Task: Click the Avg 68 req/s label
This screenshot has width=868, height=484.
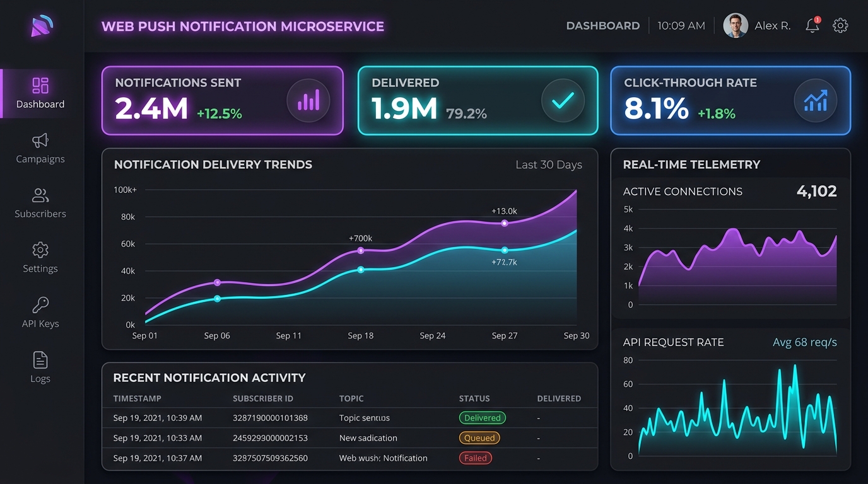Action: (805, 342)
